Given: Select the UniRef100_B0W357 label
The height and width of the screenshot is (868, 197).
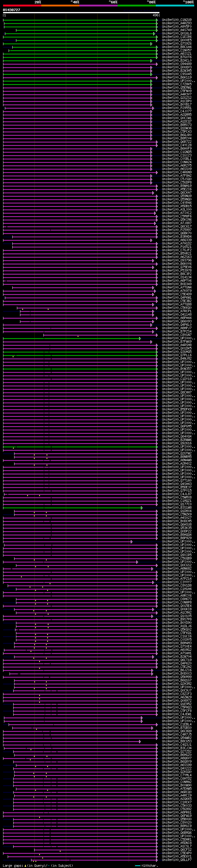Looking at the screenshot, I should tap(177, 369).
